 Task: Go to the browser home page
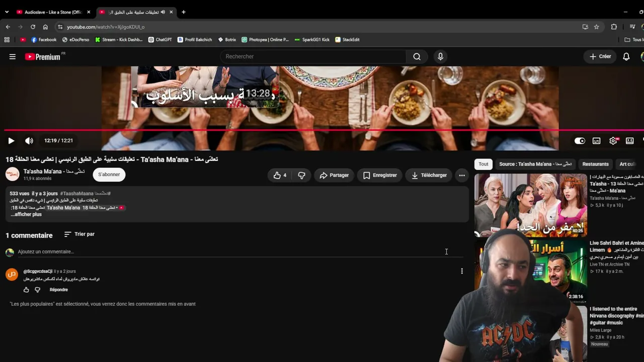click(x=45, y=27)
